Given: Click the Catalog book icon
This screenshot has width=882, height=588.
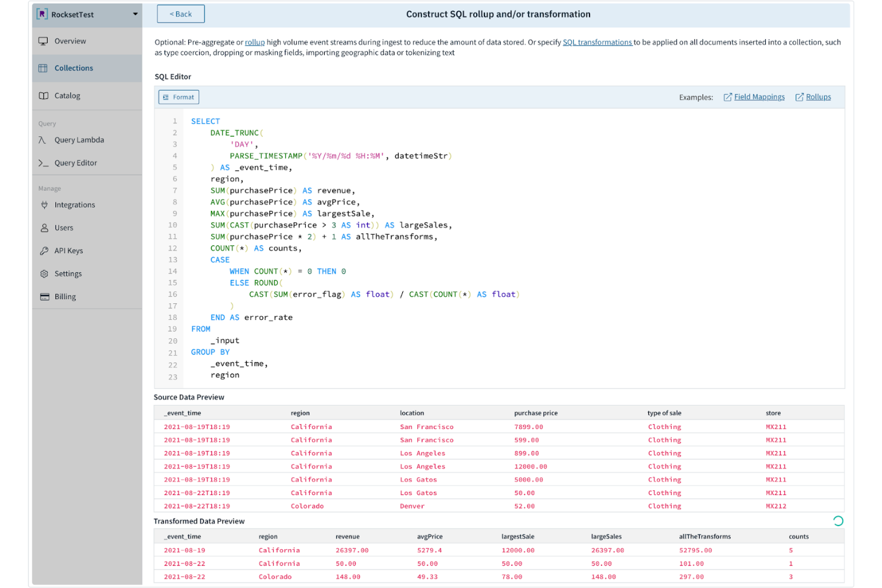Looking at the screenshot, I should pos(44,95).
